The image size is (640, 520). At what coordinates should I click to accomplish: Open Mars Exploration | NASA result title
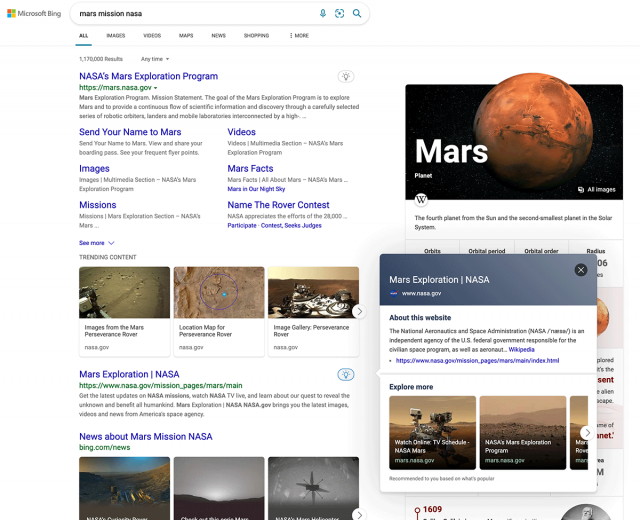coord(129,374)
